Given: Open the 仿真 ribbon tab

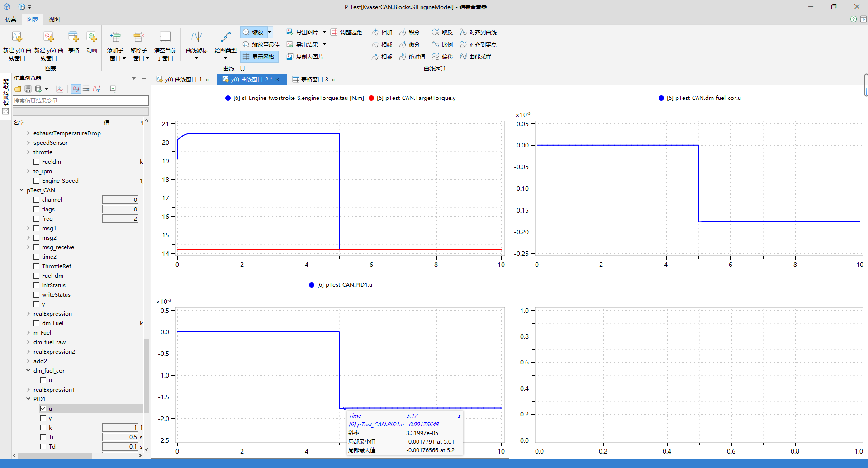Looking at the screenshot, I should tap(11, 19).
